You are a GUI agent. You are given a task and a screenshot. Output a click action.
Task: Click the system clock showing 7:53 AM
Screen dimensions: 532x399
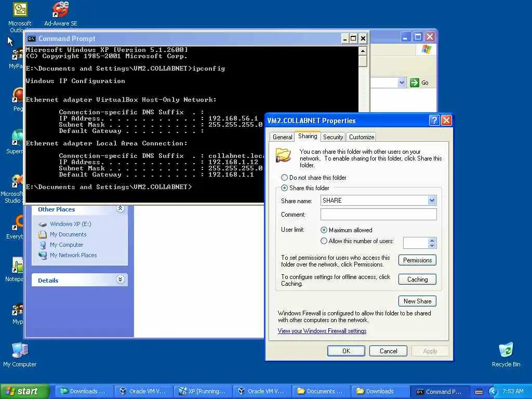pos(513,391)
